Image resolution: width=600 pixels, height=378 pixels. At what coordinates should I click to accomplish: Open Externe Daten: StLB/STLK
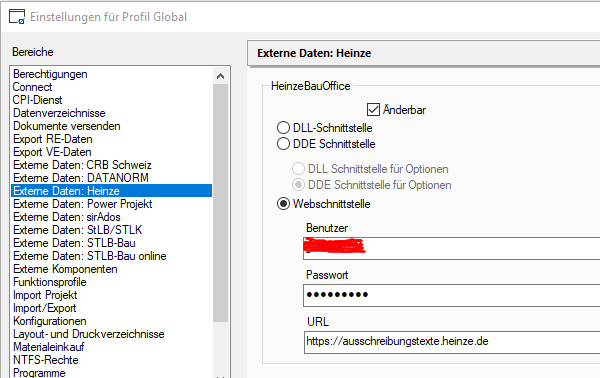click(x=111, y=230)
